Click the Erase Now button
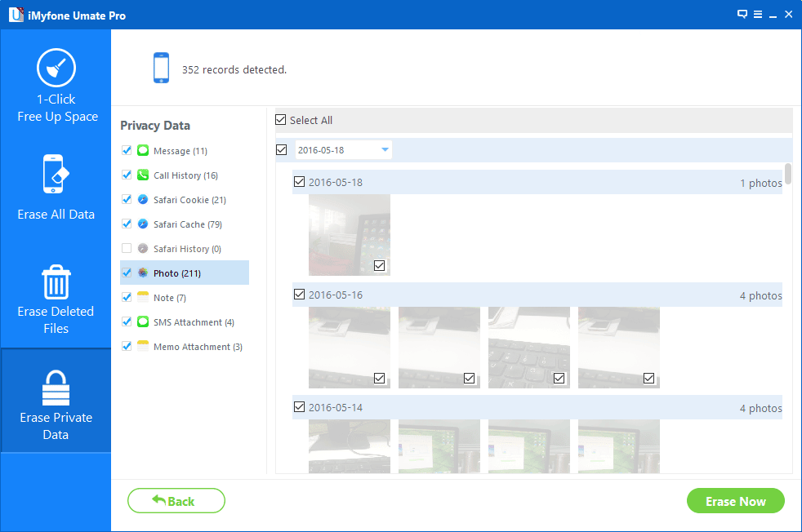The width and height of the screenshot is (802, 532). pyautogui.click(x=736, y=501)
